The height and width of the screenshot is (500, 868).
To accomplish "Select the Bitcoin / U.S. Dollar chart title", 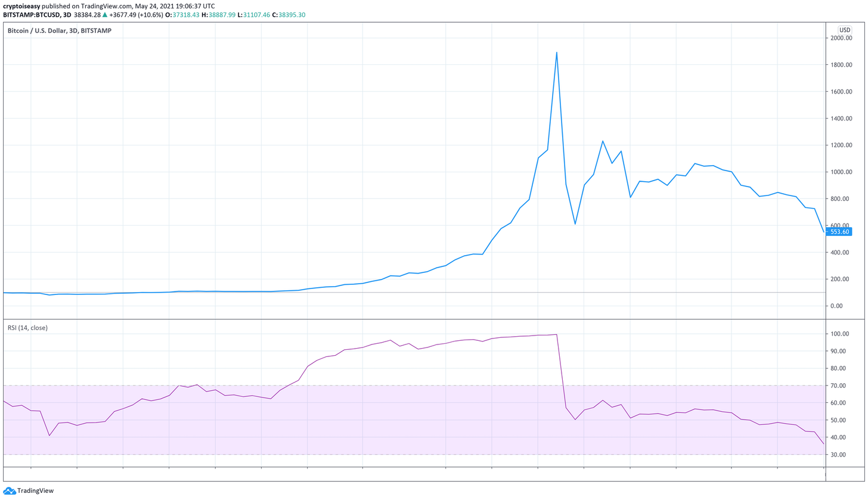I will (59, 30).
